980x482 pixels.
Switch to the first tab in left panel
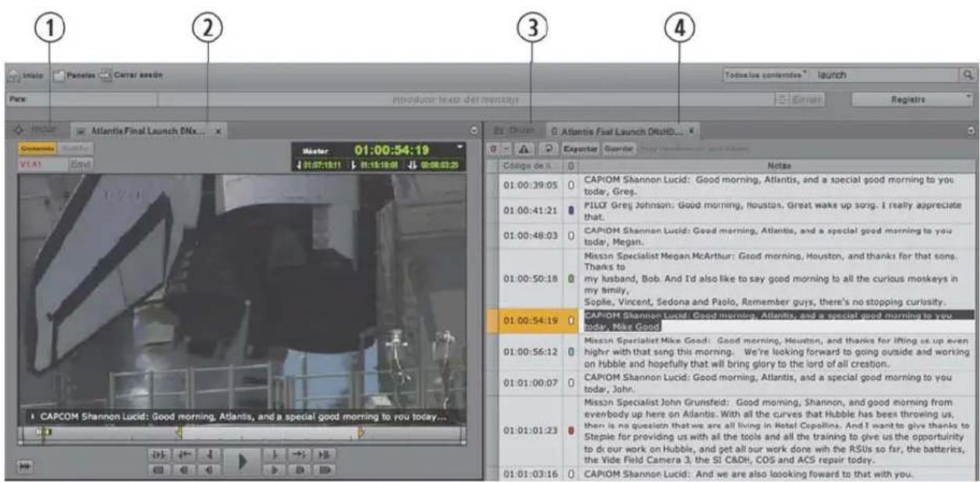tap(39, 130)
